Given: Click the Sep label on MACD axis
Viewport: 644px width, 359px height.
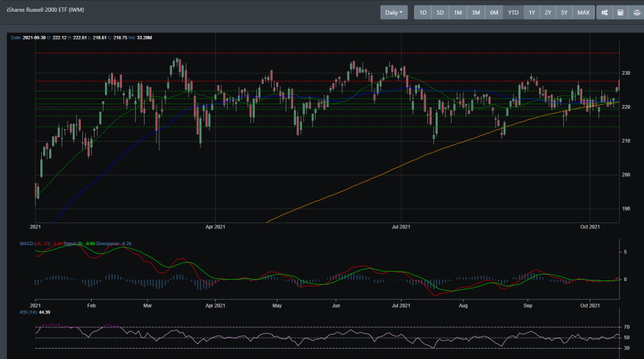Looking at the screenshot, I should [528, 305].
